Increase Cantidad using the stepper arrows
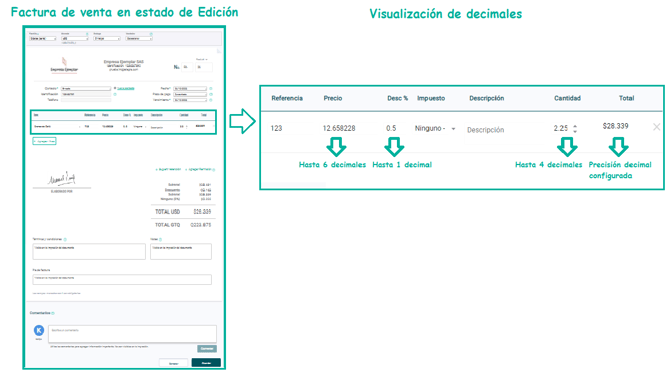The image size is (670, 384). coord(575,126)
